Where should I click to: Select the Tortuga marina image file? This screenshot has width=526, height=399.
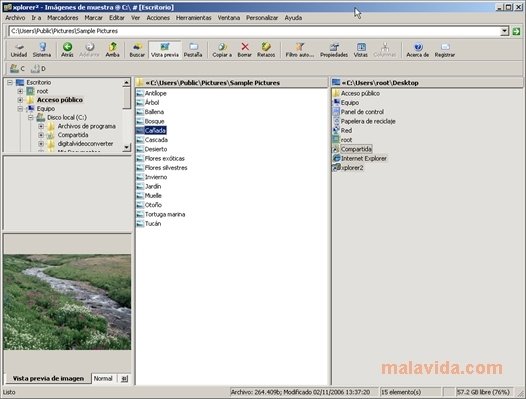(161, 214)
